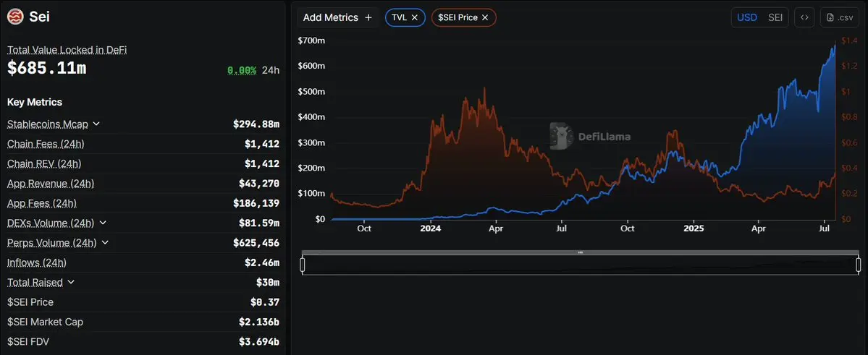Click the $294.88m stablecoins value
Image resolution: width=868 pixels, height=355 pixels.
point(256,124)
